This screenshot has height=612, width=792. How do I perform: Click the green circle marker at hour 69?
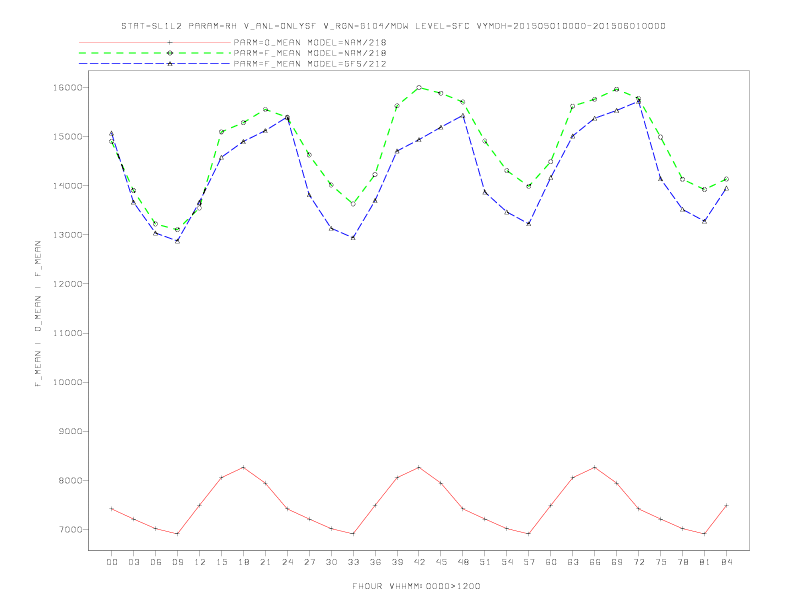pos(616,89)
